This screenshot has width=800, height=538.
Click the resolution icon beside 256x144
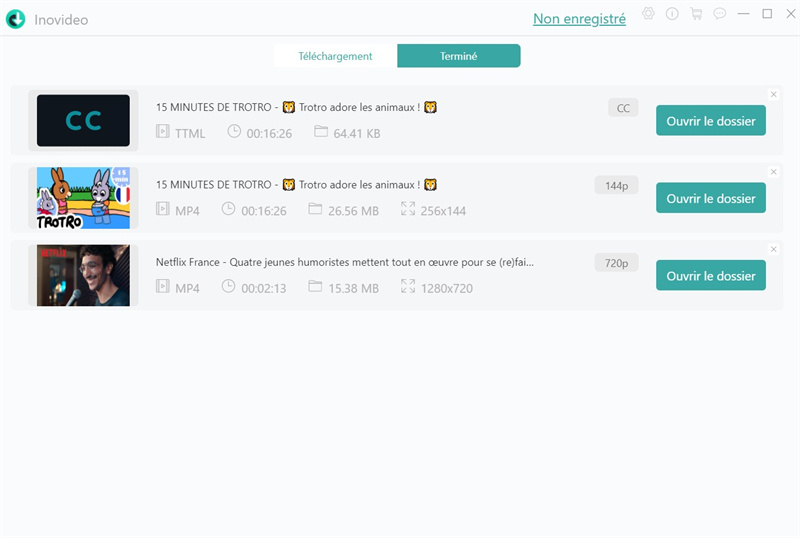[408, 209]
